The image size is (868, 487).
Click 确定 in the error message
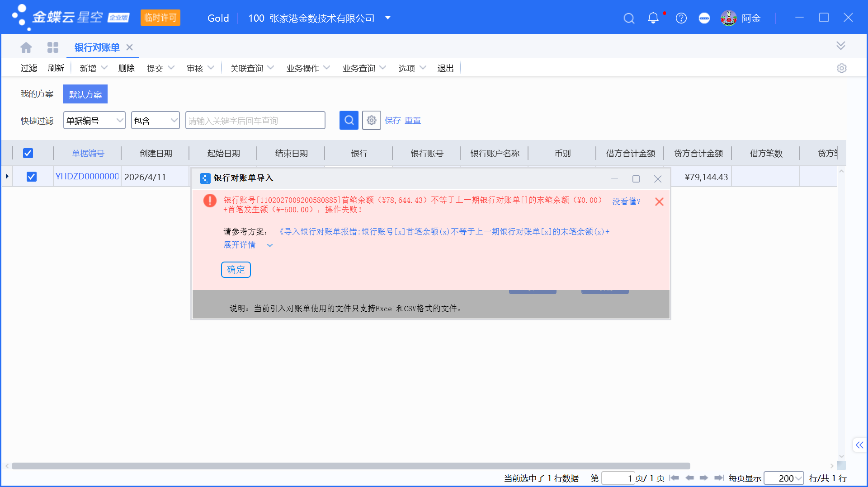click(x=236, y=270)
